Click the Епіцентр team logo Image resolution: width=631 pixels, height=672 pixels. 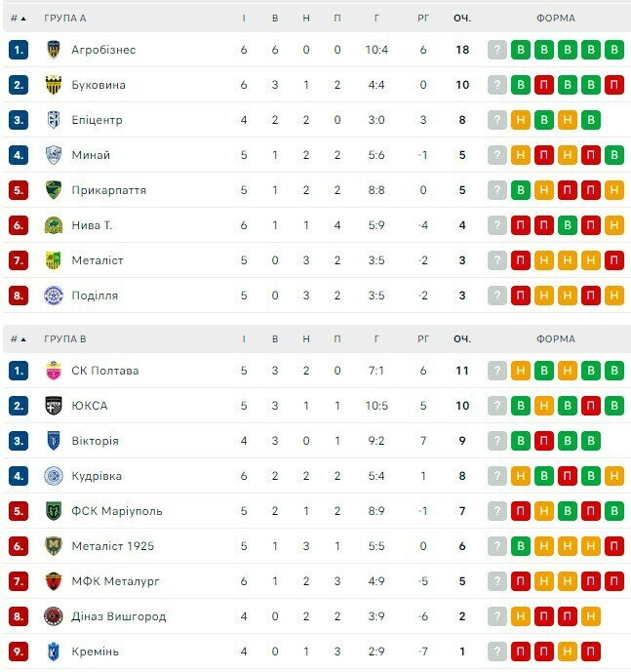[54, 120]
